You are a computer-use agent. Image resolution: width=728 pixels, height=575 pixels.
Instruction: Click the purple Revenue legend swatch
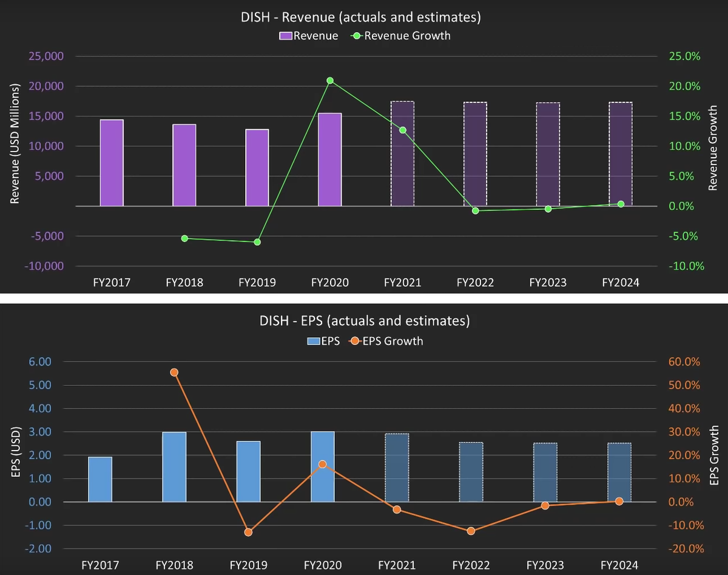pos(286,36)
